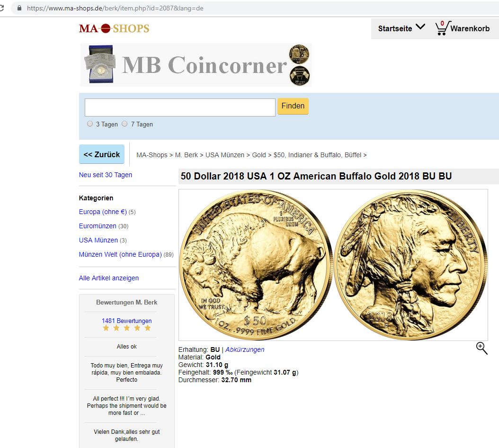Click the Finden search button
The image size is (499, 448).
pyautogui.click(x=293, y=106)
